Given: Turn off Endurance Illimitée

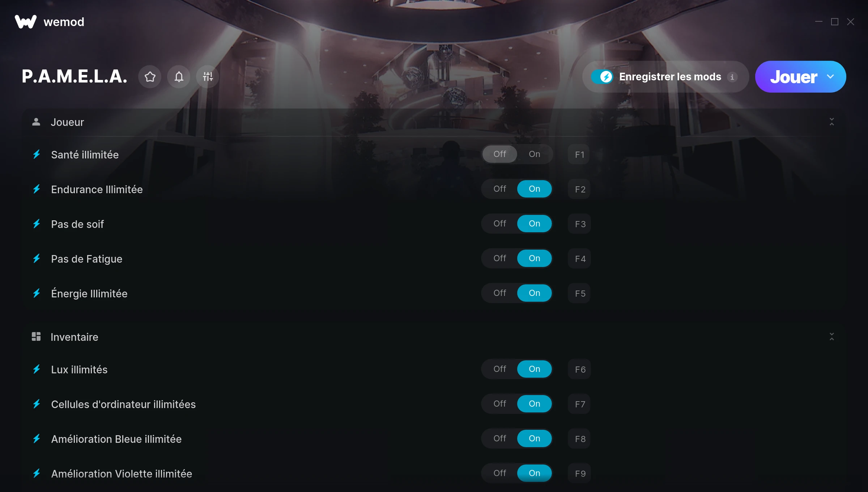Looking at the screenshot, I should pyautogui.click(x=499, y=189).
